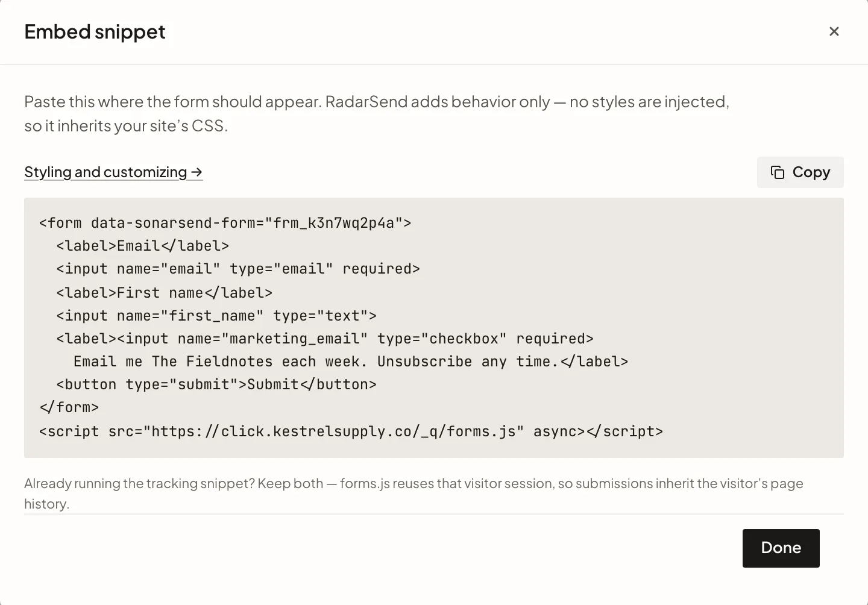The image size is (868, 605).
Task: Click the First name label code line
Action: click(x=165, y=293)
